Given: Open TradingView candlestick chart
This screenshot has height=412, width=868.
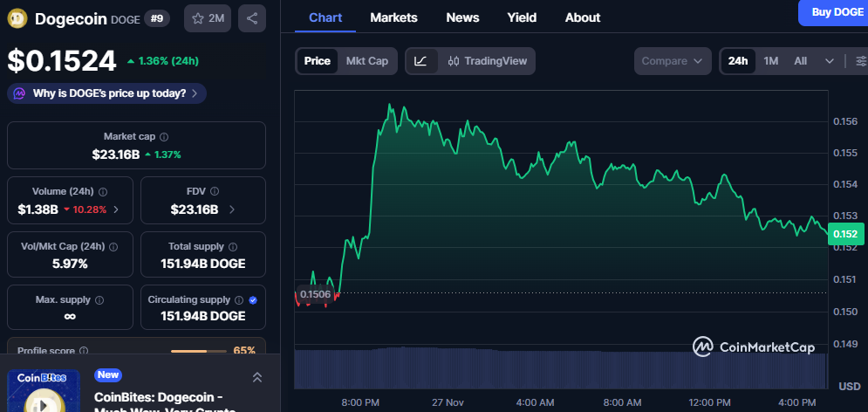Looking at the screenshot, I should (487, 61).
